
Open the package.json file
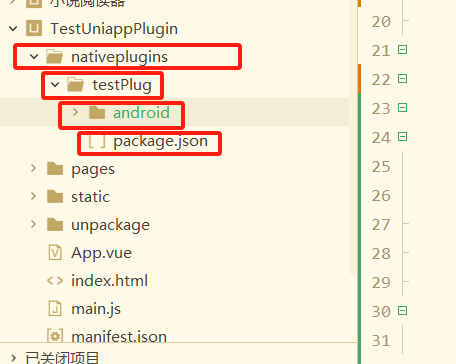161,141
